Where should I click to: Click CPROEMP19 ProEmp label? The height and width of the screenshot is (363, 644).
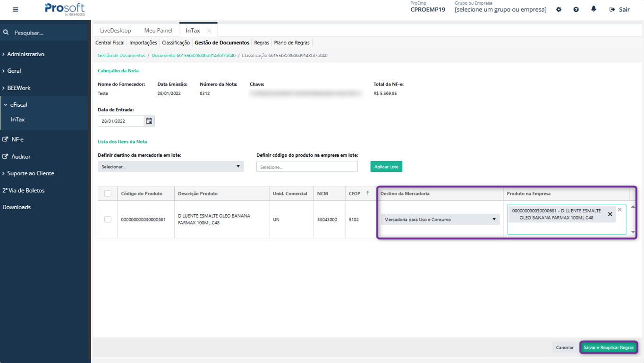point(428,9)
